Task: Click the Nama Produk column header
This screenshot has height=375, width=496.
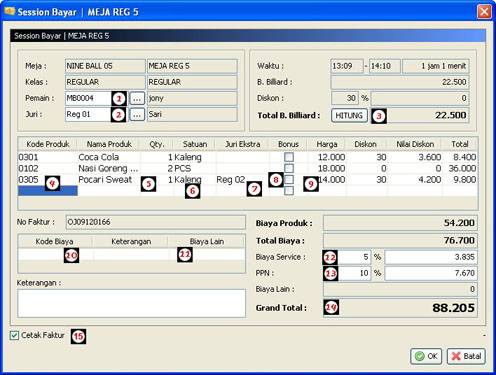Action: tap(109, 144)
